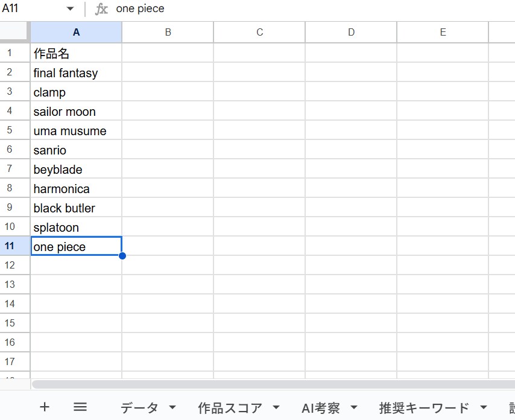Viewport: 515px width, 420px height.
Task: Open the Name box dropdown arrow
Action: coord(70,8)
